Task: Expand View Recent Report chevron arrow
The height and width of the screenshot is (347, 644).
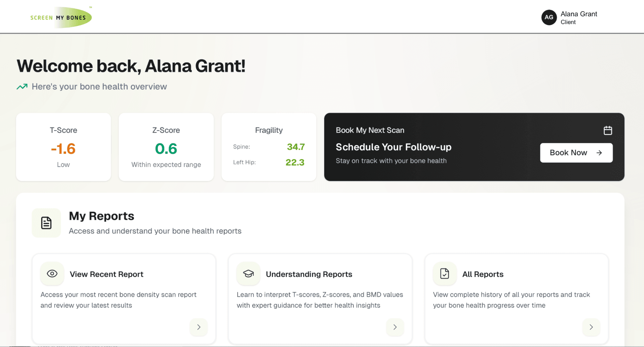Action: [x=199, y=327]
